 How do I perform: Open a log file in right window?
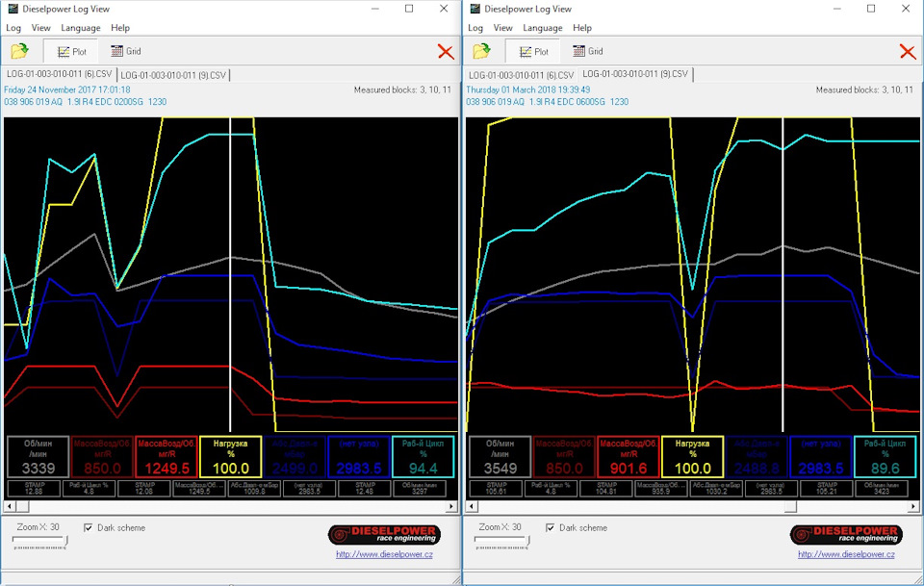click(x=481, y=51)
